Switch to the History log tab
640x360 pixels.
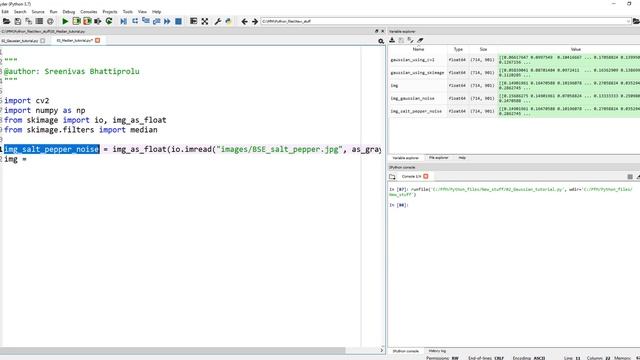(437, 351)
